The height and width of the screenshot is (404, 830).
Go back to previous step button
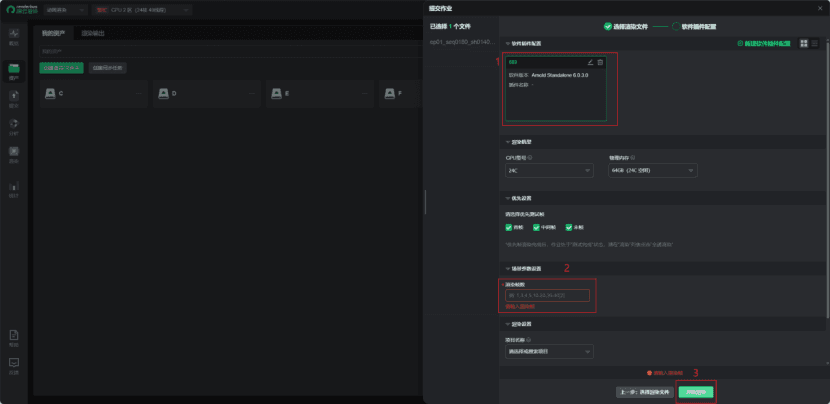(645, 392)
